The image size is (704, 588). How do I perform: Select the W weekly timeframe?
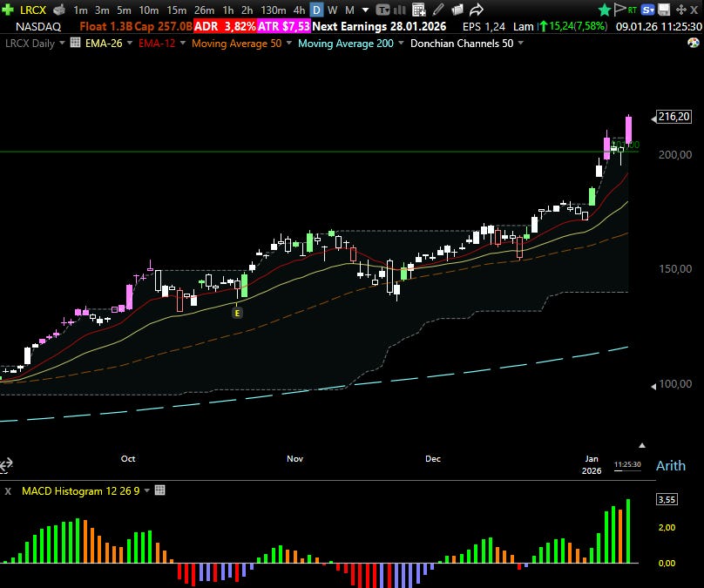coord(331,10)
